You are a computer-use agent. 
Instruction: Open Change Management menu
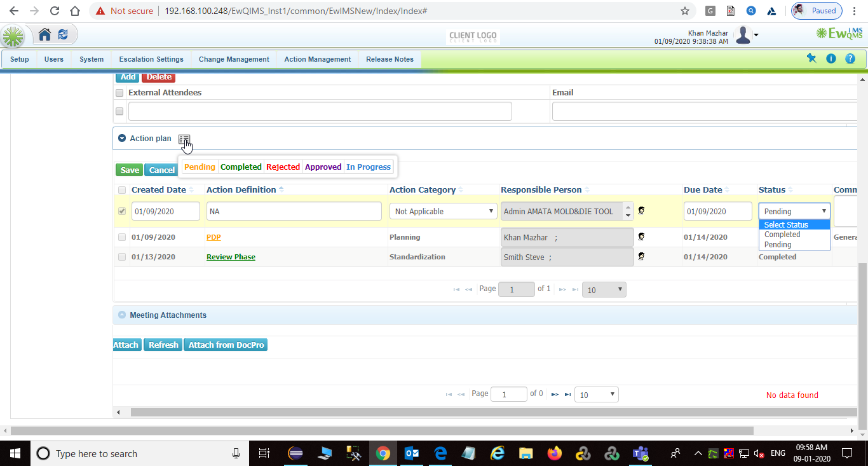234,59
